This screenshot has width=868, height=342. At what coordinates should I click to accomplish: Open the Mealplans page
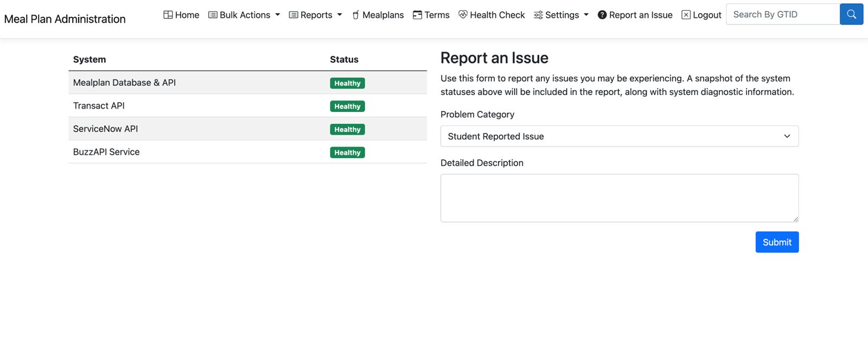point(383,15)
